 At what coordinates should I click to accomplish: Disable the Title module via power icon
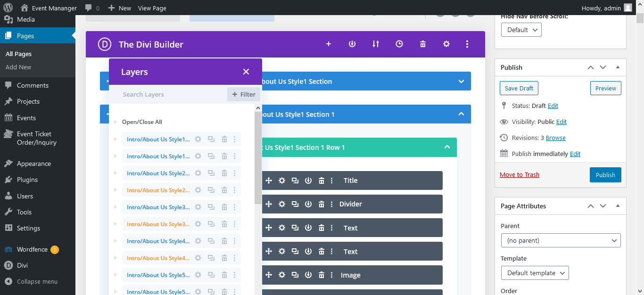pyautogui.click(x=308, y=180)
